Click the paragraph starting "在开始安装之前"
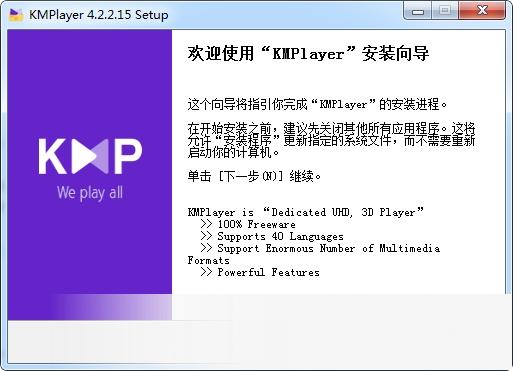513x371 pixels. (331, 140)
